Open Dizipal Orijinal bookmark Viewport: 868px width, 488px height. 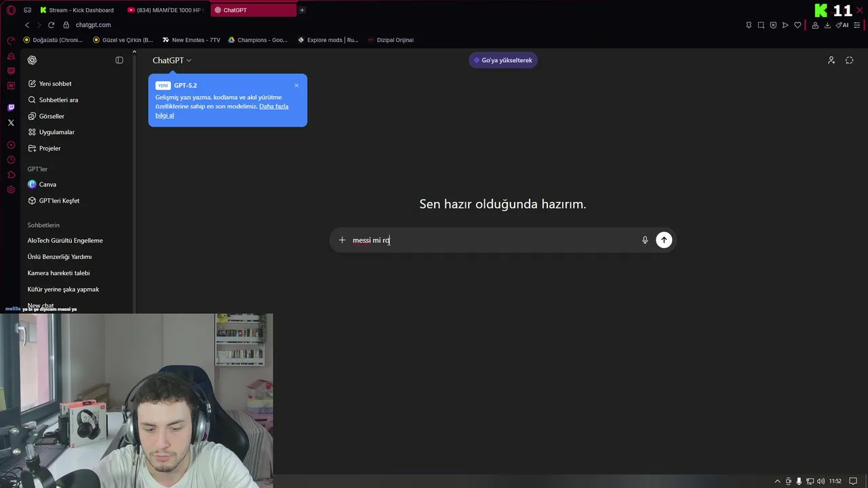pyautogui.click(x=391, y=40)
